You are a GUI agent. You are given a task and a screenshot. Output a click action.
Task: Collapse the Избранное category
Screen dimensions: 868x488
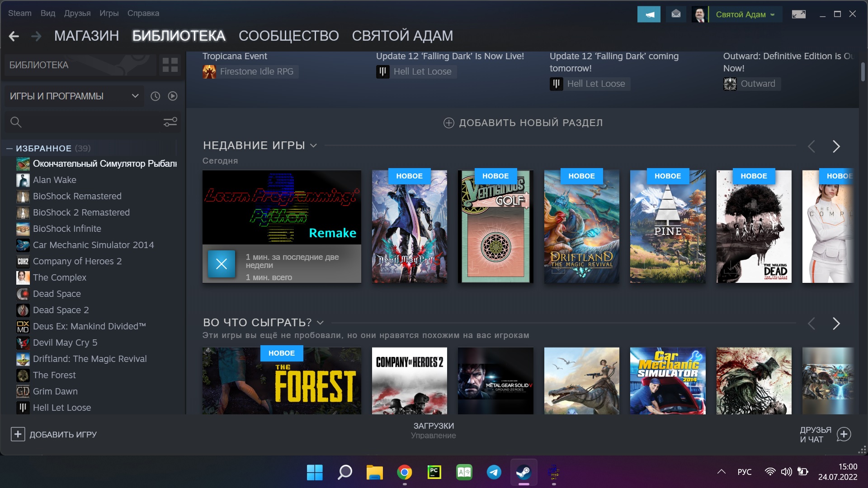point(9,148)
